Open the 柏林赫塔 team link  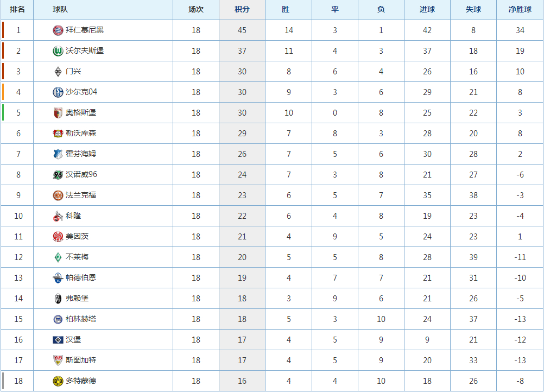pyautogui.click(x=81, y=319)
